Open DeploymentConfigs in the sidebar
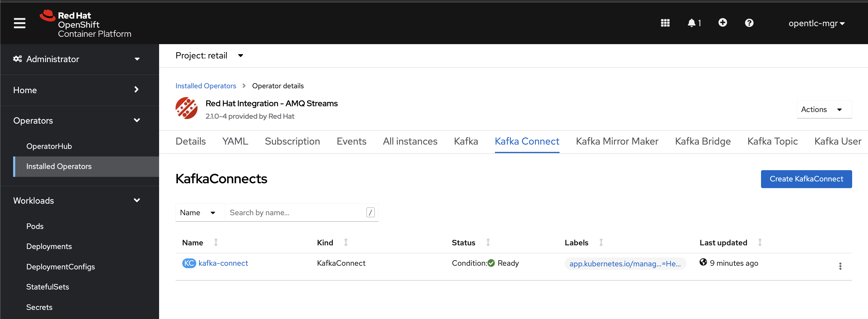The width and height of the screenshot is (868, 319). [60, 267]
